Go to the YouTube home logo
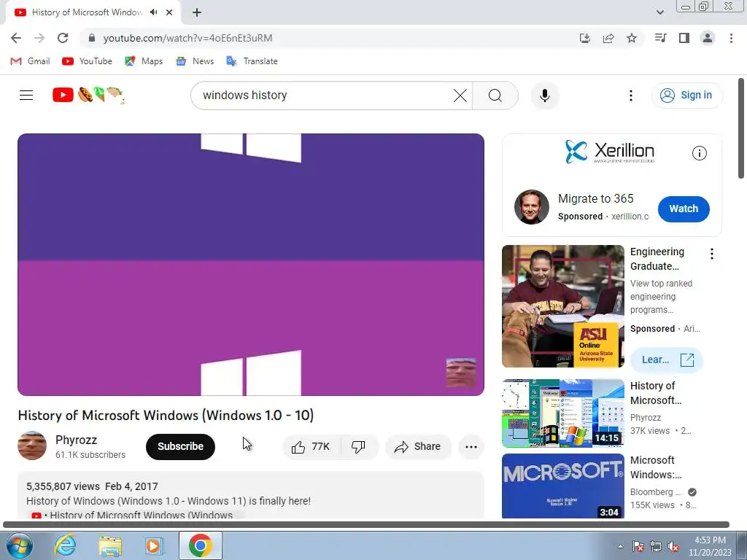This screenshot has height=560, width=747. [88, 96]
